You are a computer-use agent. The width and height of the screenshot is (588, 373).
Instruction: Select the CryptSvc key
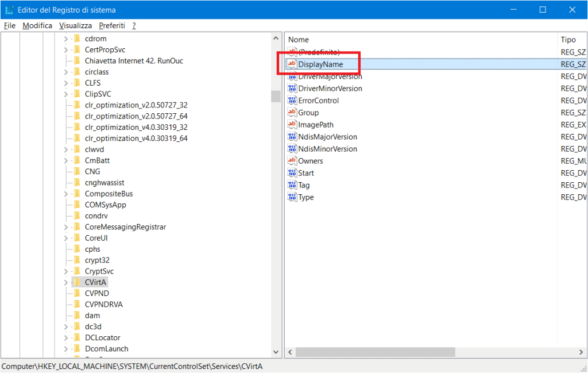(x=99, y=271)
